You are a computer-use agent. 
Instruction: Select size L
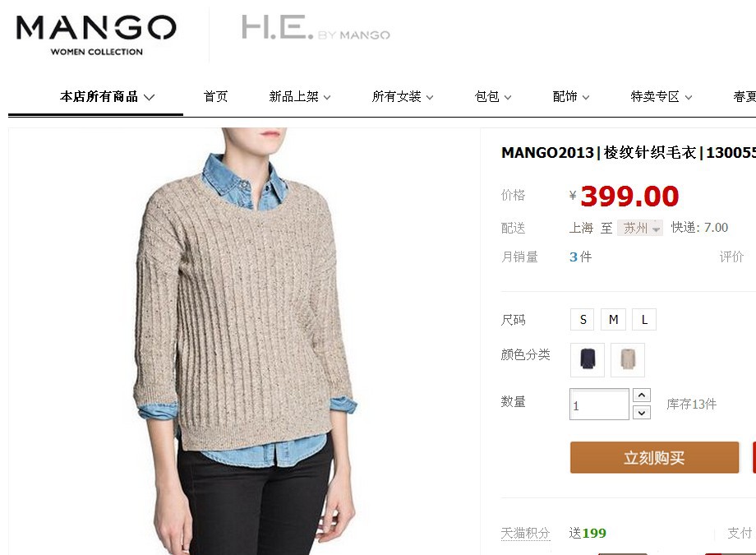[644, 320]
